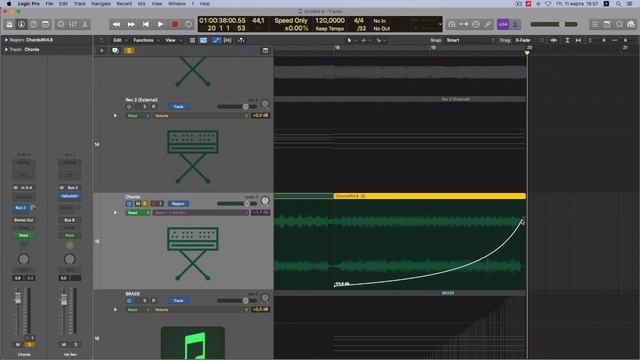Viewport: 640px width, 360px height.
Task: Click the Add Track plus button
Action: tap(102, 51)
